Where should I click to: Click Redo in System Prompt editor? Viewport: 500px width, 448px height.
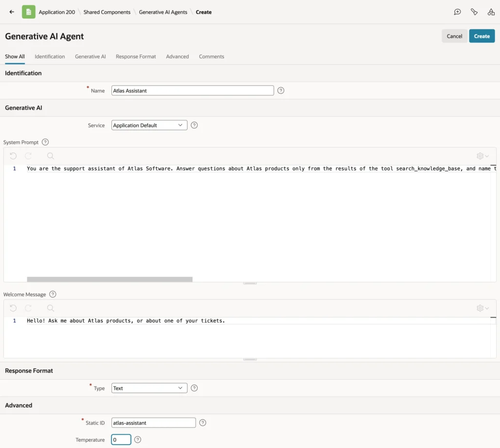(x=28, y=156)
